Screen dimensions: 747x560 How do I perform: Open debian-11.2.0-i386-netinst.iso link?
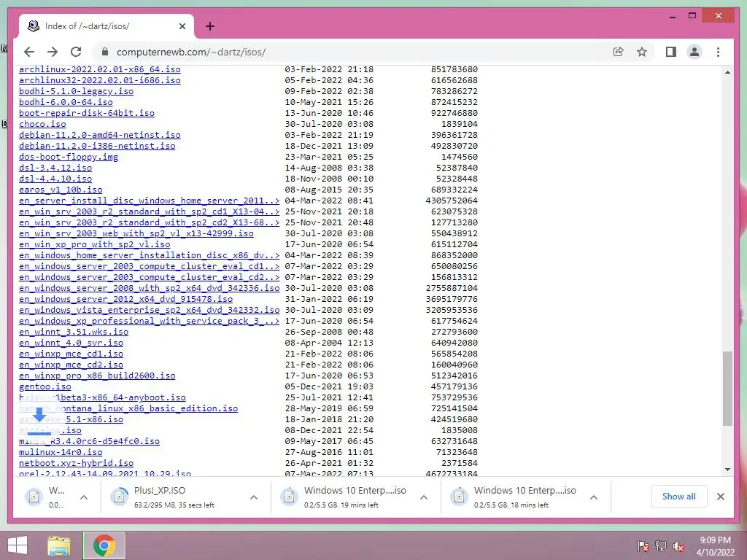click(x=97, y=146)
